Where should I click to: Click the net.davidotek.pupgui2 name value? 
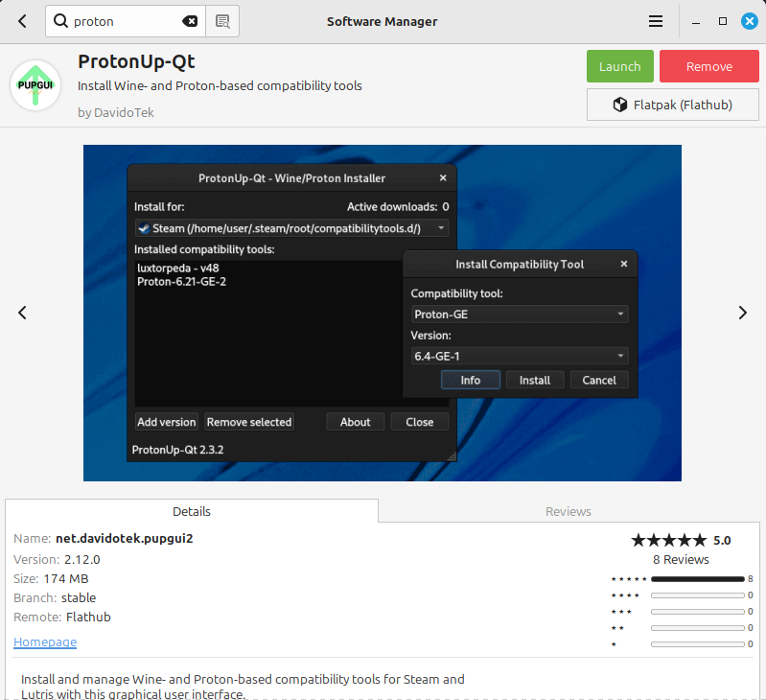pos(124,538)
